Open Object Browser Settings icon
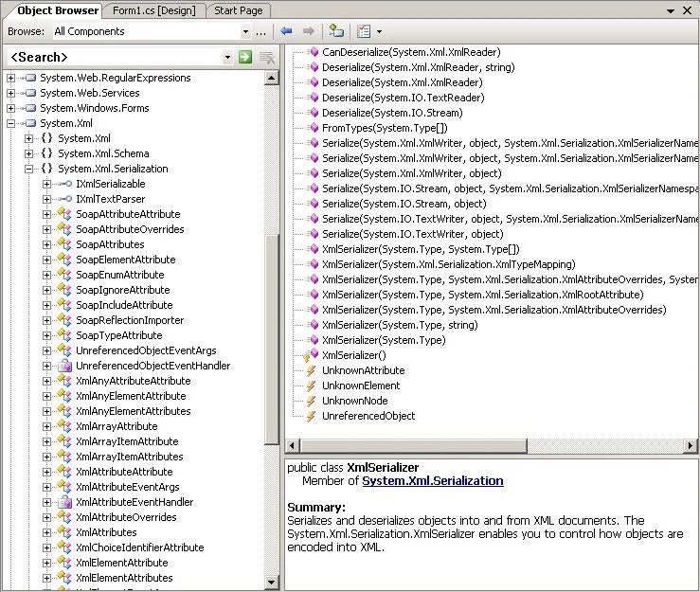The width and height of the screenshot is (700, 592). tap(364, 31)
